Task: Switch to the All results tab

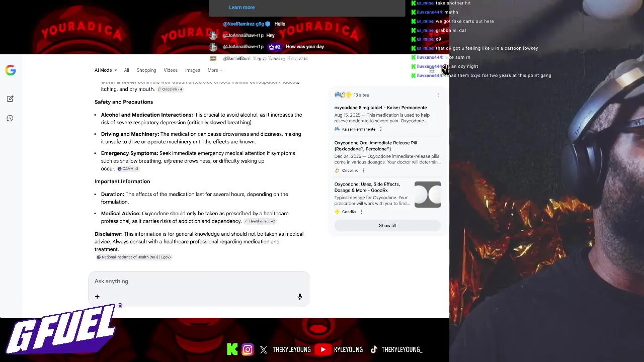Action: pos(126,70)
